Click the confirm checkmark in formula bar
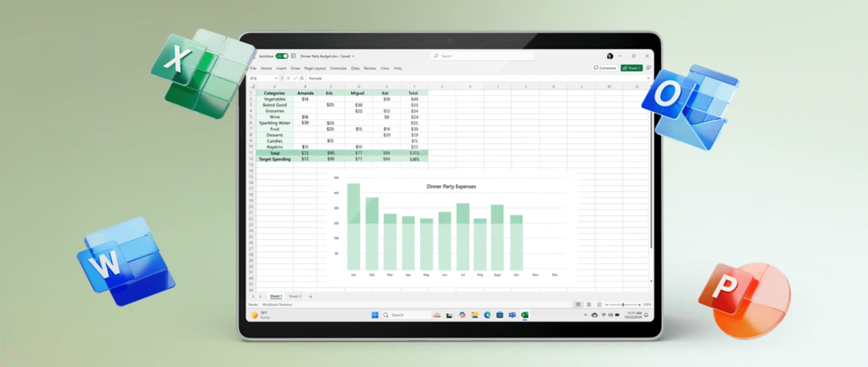Image resolution: width=868 pixels, height=367 pixels. [295, 79]
